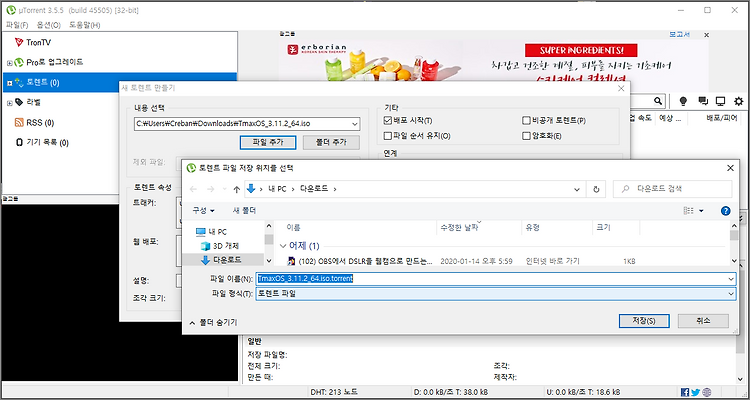Open the source path dropdown in Create Torrent
The width and height of the screenshot is (750, 400).
[354, 124]
